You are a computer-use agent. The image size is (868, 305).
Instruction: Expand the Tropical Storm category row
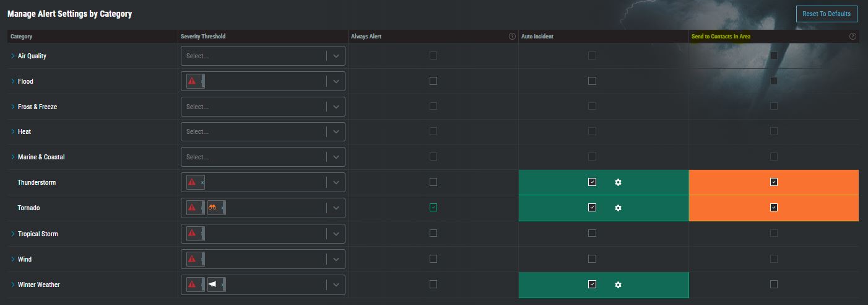point(12,234)
